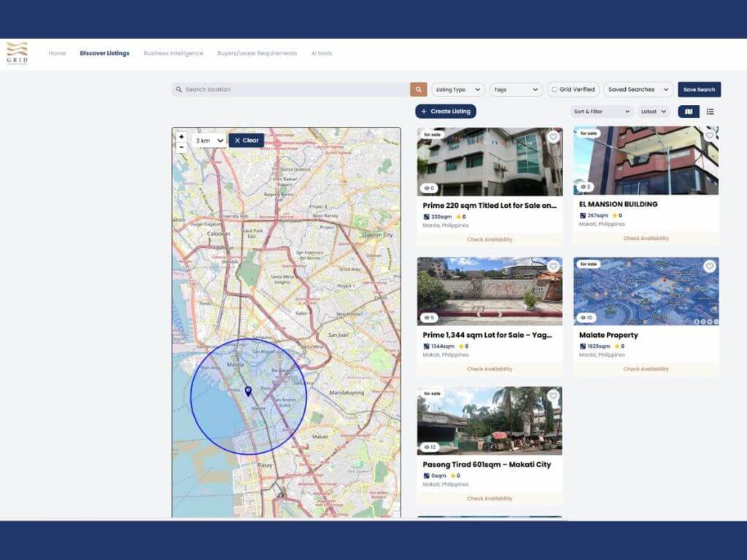Switch to map view icon
This screenshot has width=747, height=560.
tap(689, 112)
